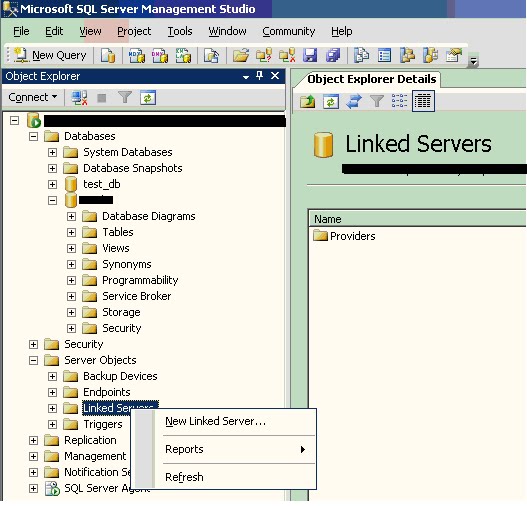Expand the test_db database node

[52, 184]
